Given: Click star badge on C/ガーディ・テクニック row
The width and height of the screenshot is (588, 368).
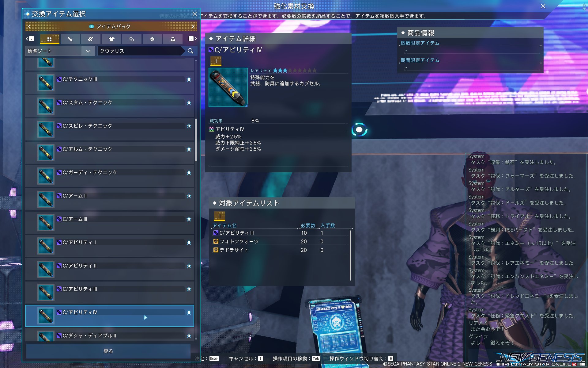Looking at the screenshot, I should [x=189, y=173].
